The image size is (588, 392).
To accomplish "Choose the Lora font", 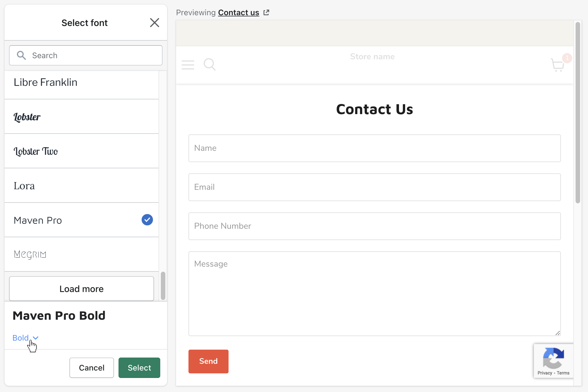I will pos(82,186).
